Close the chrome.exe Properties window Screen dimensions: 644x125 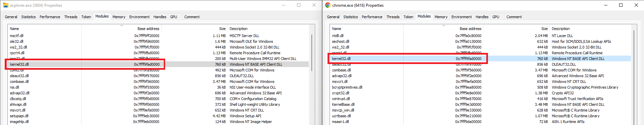pyautogui.click(x=636, y=5)
